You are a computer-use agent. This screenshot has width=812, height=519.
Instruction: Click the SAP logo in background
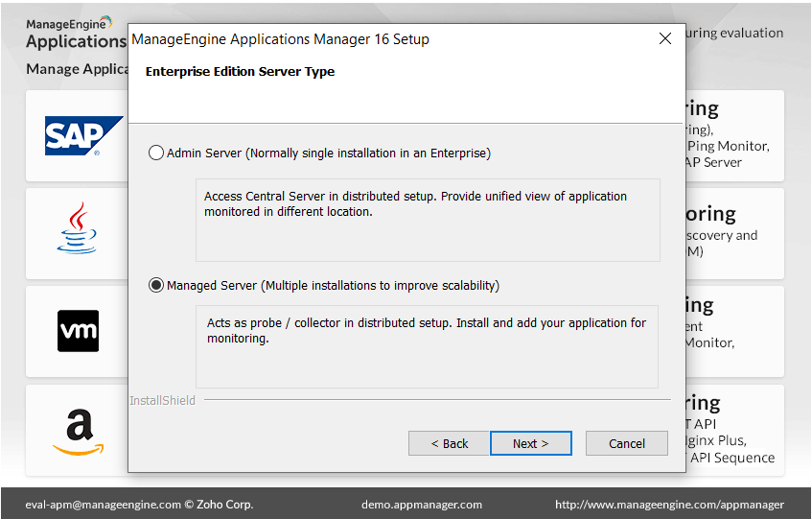pyautogui.click(x=83, y=135)
